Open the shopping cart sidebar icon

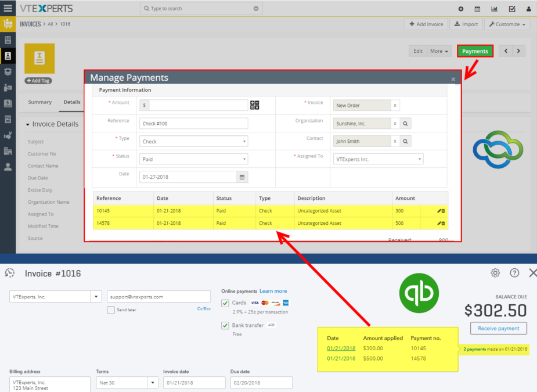coord(8,24)
